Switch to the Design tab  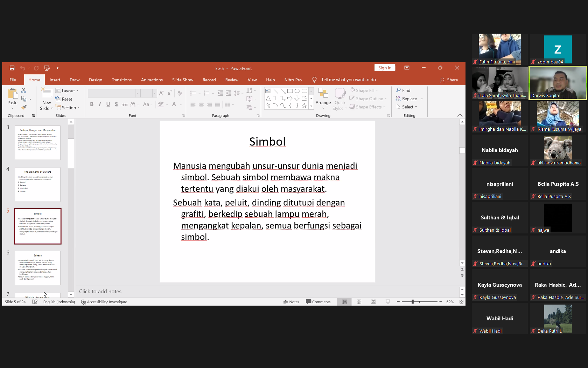pos(96,80)
